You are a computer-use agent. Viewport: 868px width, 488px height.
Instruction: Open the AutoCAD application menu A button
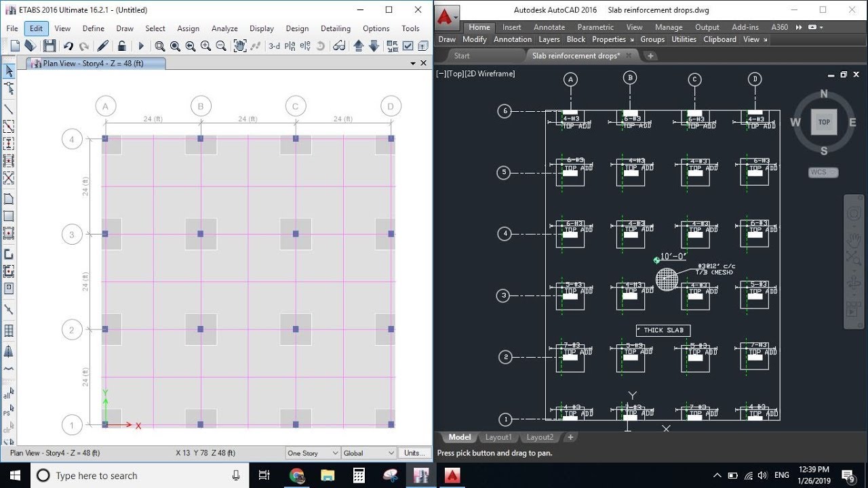(x=446, y=16)
